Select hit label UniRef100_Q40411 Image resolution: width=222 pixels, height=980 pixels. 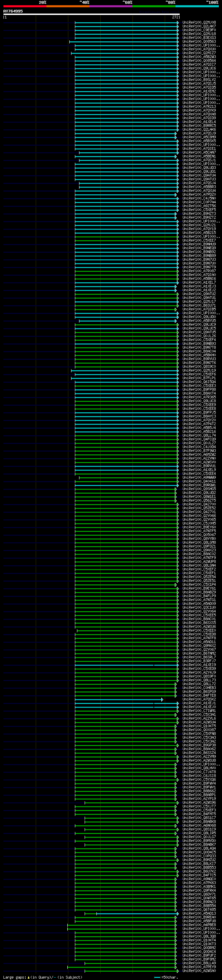(x=199, y=481)
